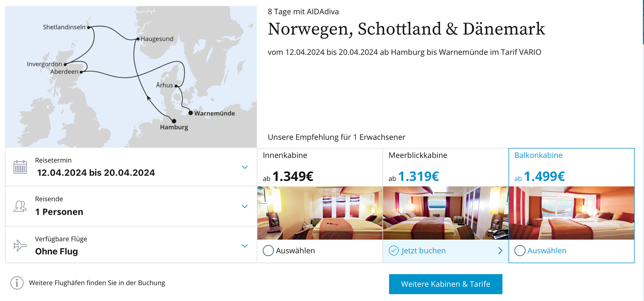The image size is (644, 301).
Task: Click the Hamburg port marker on map
Action: pos(174,121)
